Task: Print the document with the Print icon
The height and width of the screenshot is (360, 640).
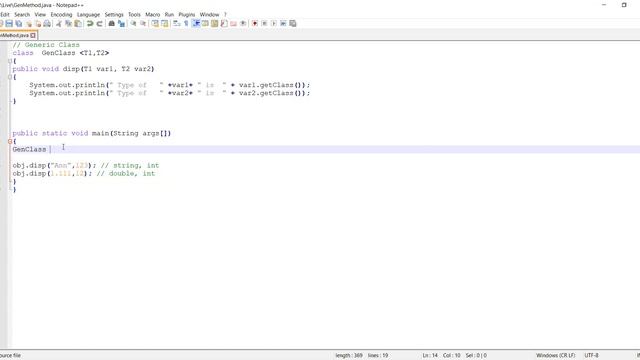Action: pos(47,24)
